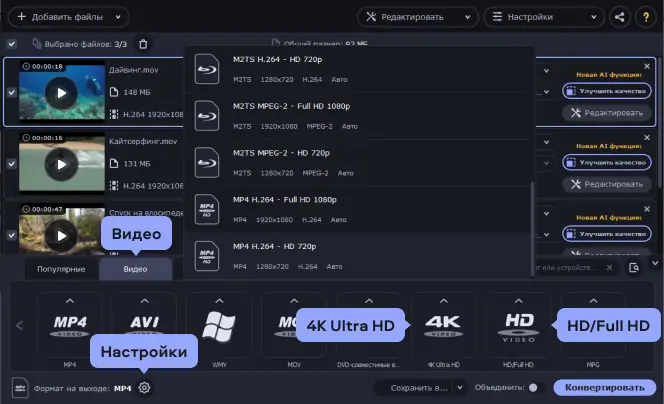Choose the MP4 video format icon
The height and width of the screenshot is (404, 664).
click(69, 326)
